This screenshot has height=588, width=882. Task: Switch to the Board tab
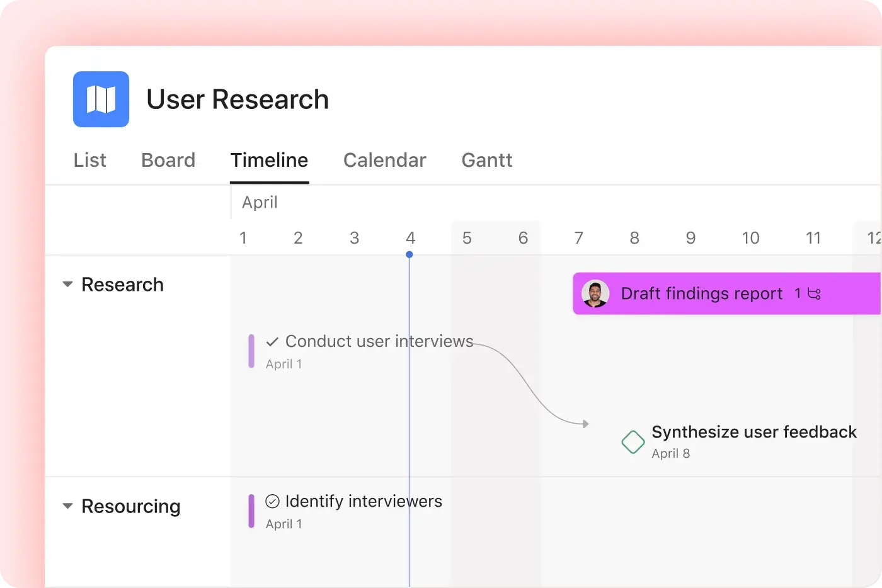168,160
